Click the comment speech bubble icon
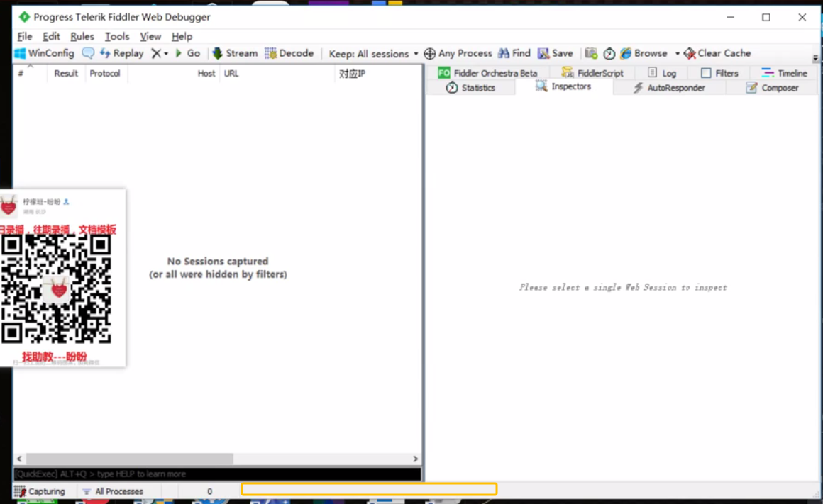The width and height of the screenshot is (823, 504). (x=88, y=53)
